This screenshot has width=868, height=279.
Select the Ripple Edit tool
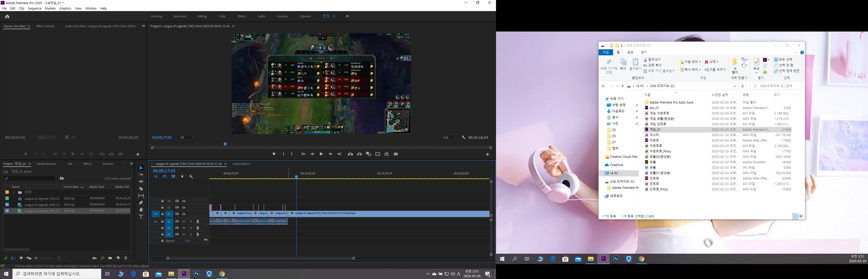(x=141, y=182)
